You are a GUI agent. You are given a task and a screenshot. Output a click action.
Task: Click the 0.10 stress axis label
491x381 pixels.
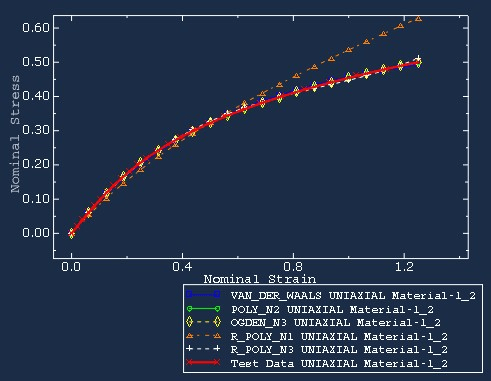click(x=36, y=199)
